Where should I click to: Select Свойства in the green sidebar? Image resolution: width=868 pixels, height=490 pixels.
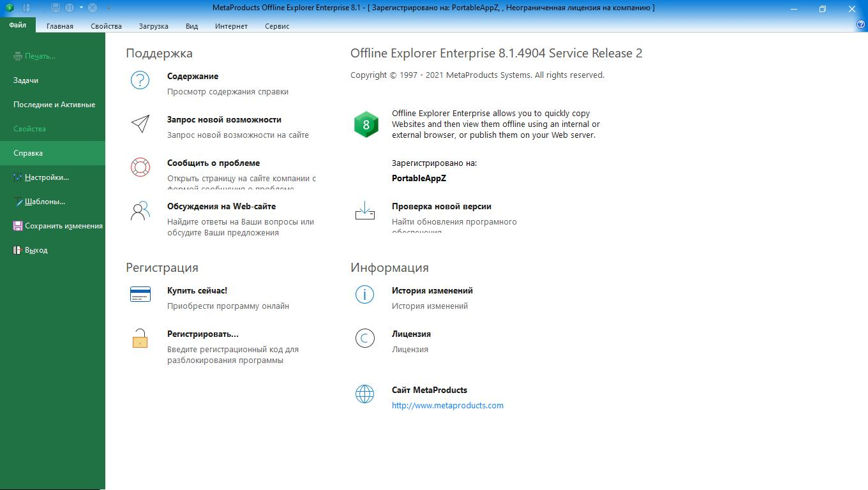point(52,129)
